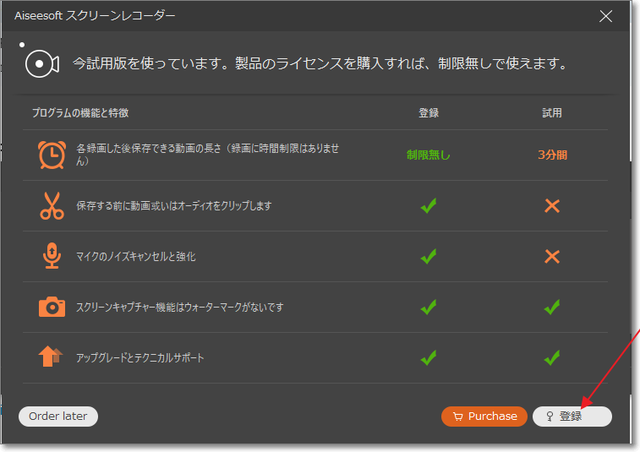Viewport: 640px width, 452px height.
Task: Click the trial checkmark for watermark row
Action: [x=551, y=307]
